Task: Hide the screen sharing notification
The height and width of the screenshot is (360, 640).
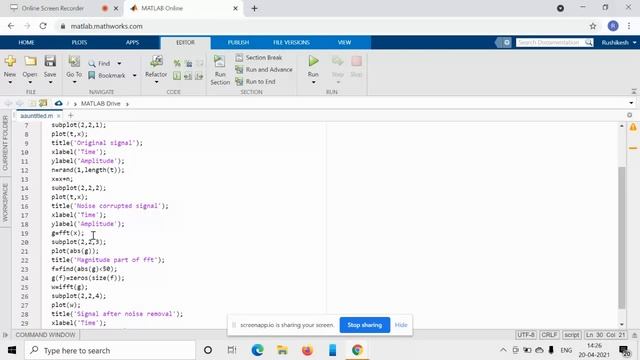Action: pos(401,325)
